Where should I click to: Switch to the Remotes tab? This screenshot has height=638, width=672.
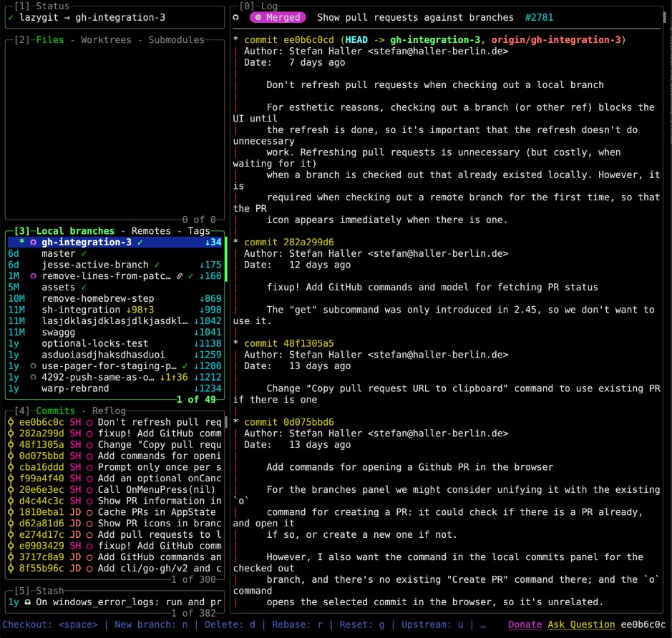click(151, 231)
